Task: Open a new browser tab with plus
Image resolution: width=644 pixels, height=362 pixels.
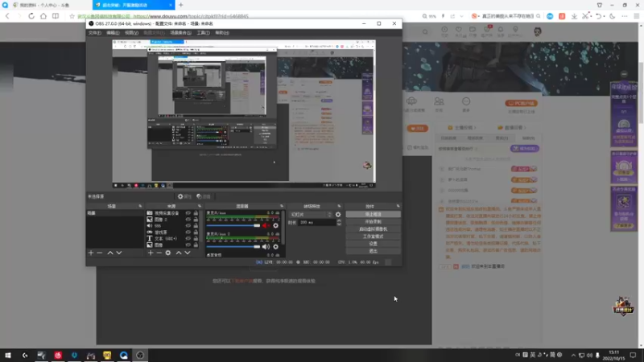Action: point(180,5)
